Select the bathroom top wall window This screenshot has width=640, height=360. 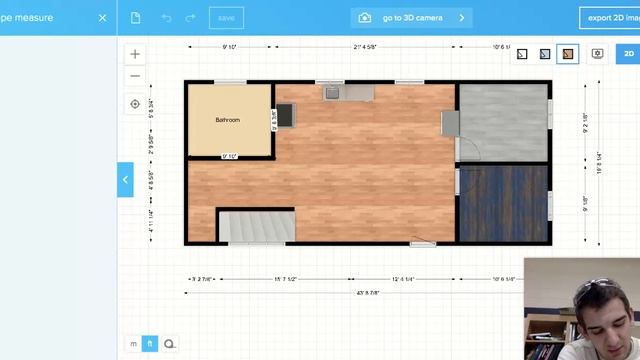[x=230, y=82]
